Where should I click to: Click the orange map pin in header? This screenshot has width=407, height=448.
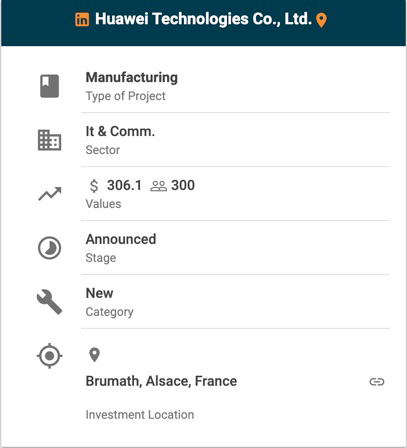pyautogui.click(x=321, y=20)
